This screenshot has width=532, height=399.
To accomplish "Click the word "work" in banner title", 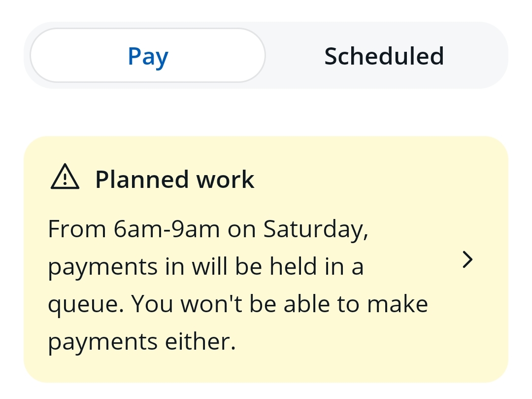I will (225, 179).
